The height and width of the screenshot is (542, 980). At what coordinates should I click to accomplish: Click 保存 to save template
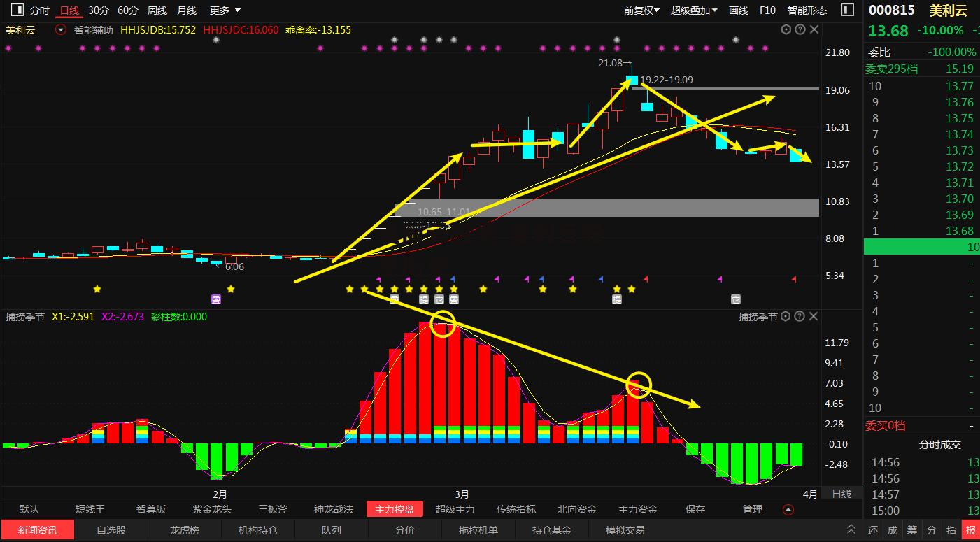point(695,509)
